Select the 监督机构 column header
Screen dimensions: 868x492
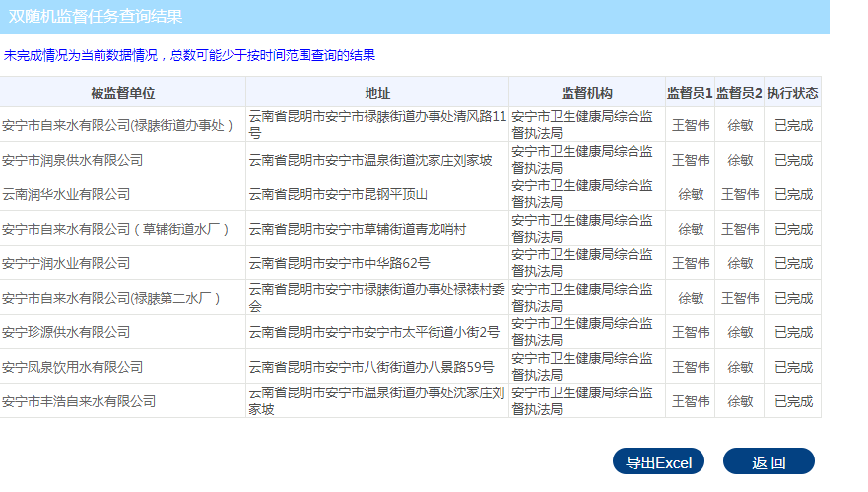pos(587,93)
